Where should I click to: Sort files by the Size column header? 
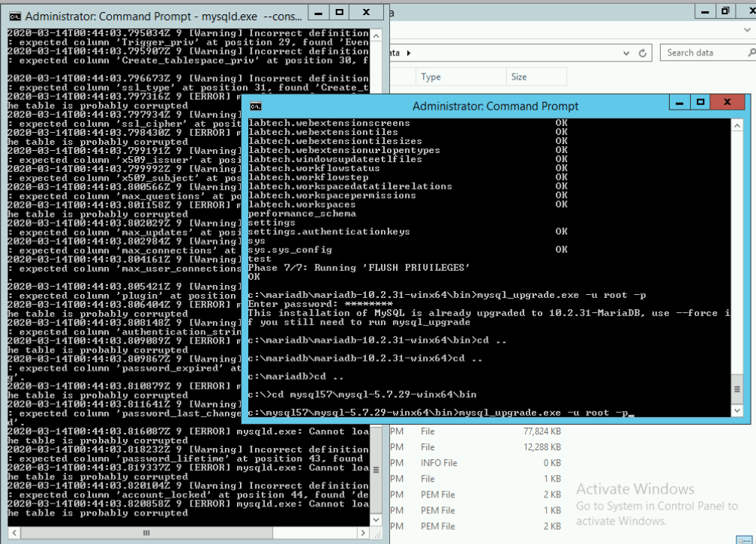(535, 77)
